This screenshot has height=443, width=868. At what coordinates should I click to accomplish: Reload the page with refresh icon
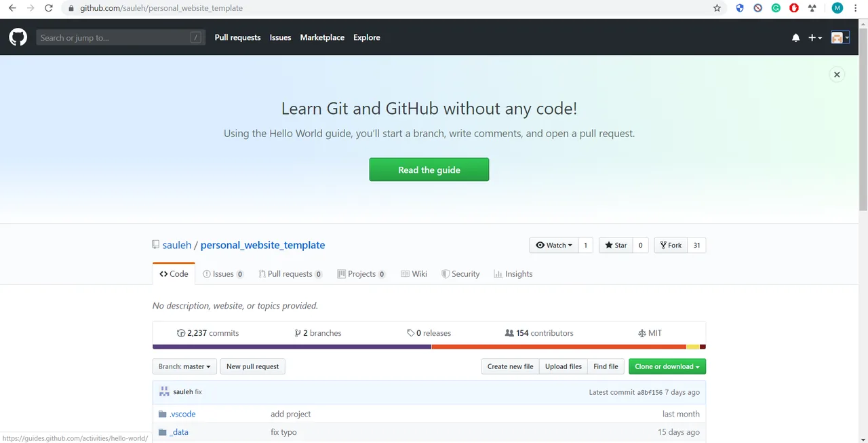point(48,8)
